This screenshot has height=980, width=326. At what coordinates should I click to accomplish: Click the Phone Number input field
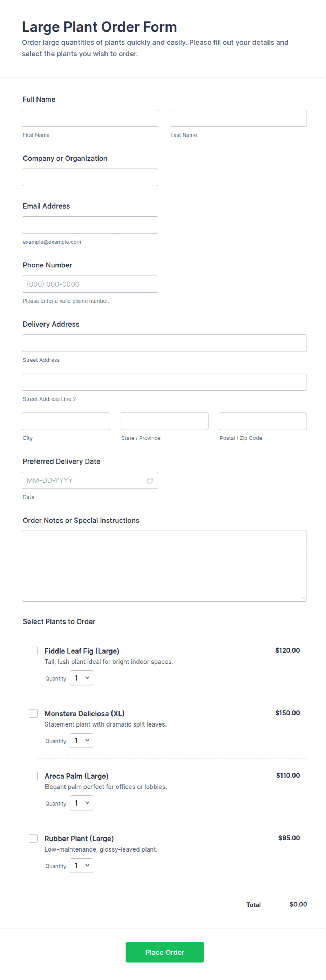coord(90,284)
